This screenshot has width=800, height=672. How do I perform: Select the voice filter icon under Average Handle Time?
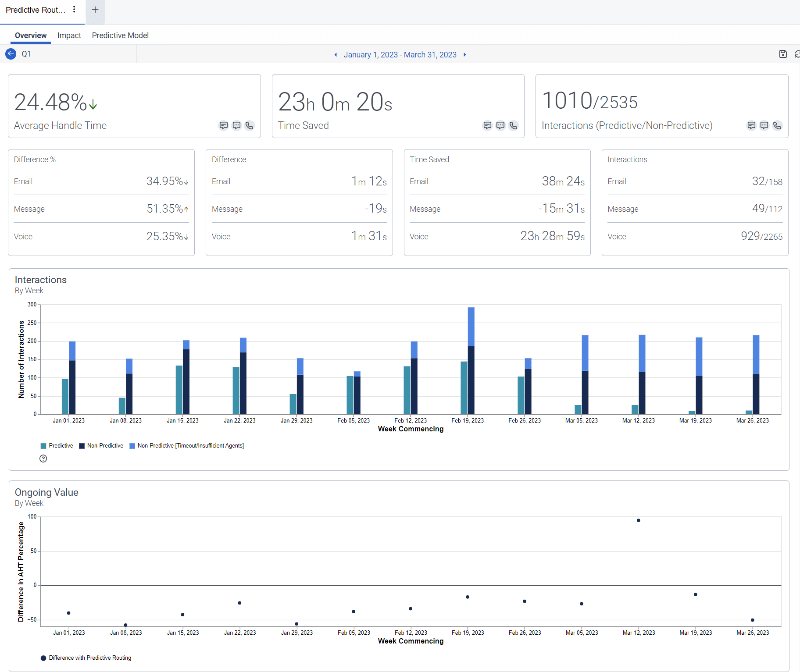249,126
